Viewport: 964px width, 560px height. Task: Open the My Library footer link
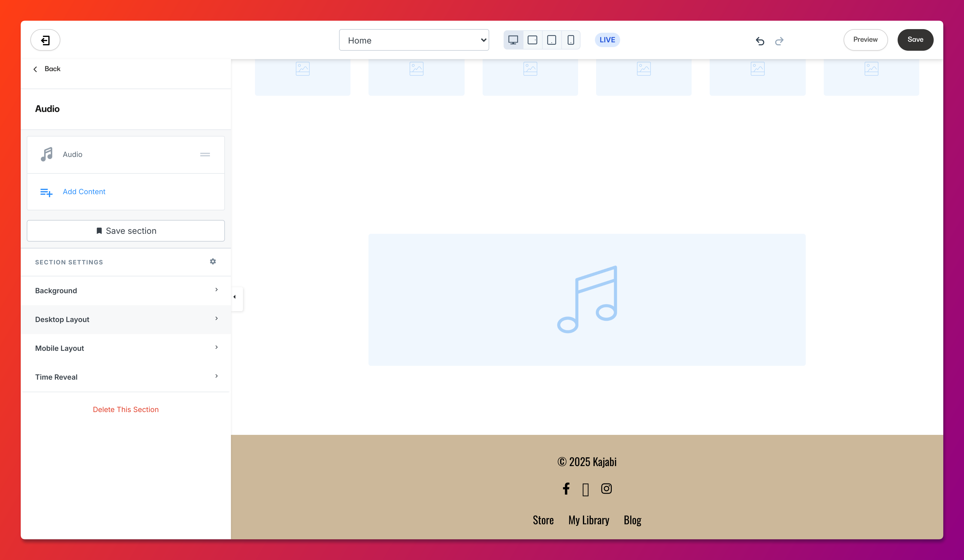(588, 520)
